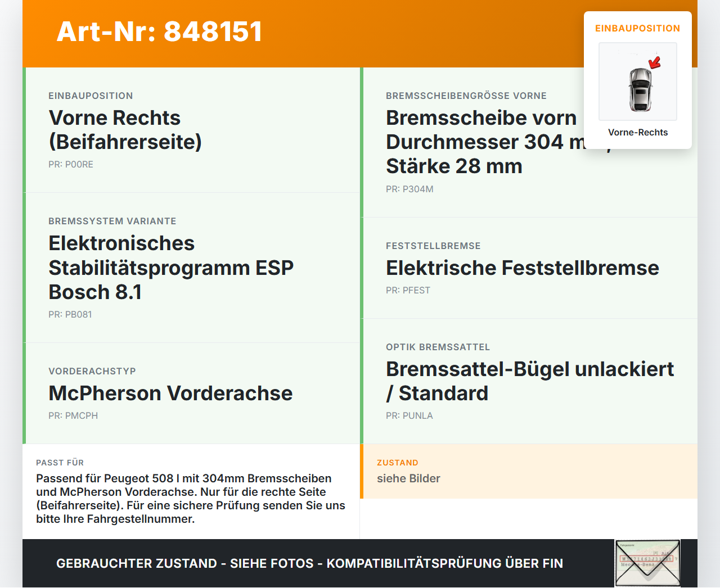The width and height of the screenshot is (720, 588).
Task: Click the orange EINBAUPOSITION card title
Action: click(x=638, y=28)
